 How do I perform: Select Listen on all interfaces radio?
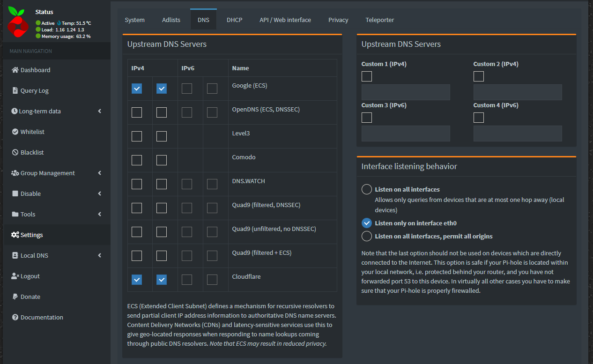[367, 189]
